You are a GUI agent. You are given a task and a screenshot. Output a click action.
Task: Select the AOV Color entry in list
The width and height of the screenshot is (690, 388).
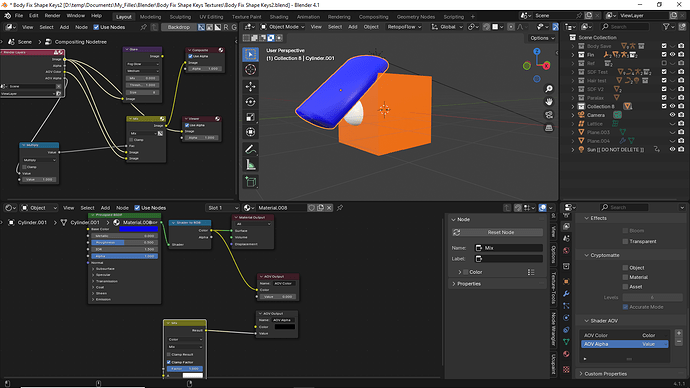point(624,335)
